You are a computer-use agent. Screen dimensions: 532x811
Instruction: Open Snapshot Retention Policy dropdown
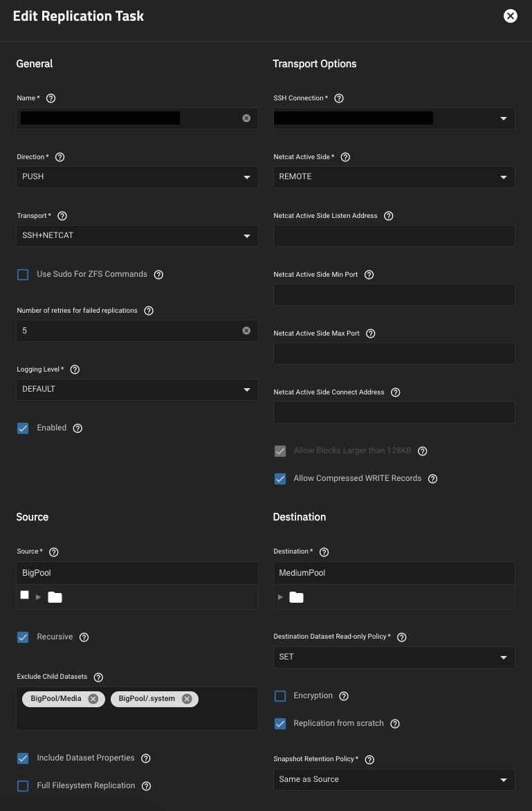394,780
